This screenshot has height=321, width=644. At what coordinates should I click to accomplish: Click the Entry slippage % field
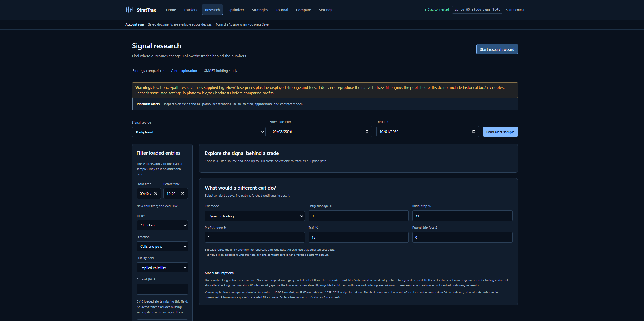click(358, 216)
